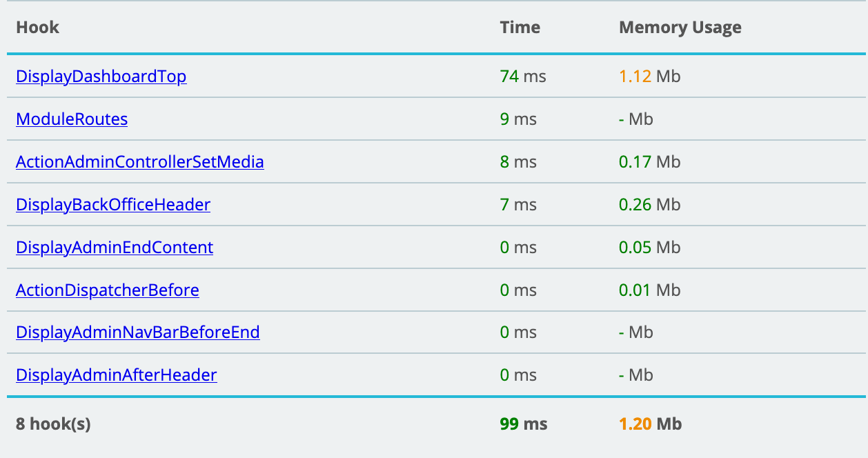Image resolution: width=868 pixels, height=458 pixels.
Task: Click the 99 ms total time
Action: 523,424
